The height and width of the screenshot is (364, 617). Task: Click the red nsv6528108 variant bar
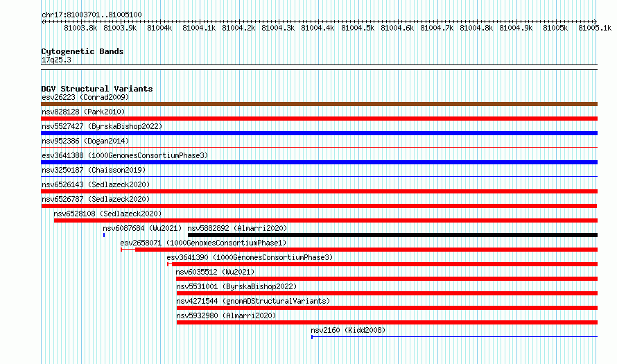point(326,220)
